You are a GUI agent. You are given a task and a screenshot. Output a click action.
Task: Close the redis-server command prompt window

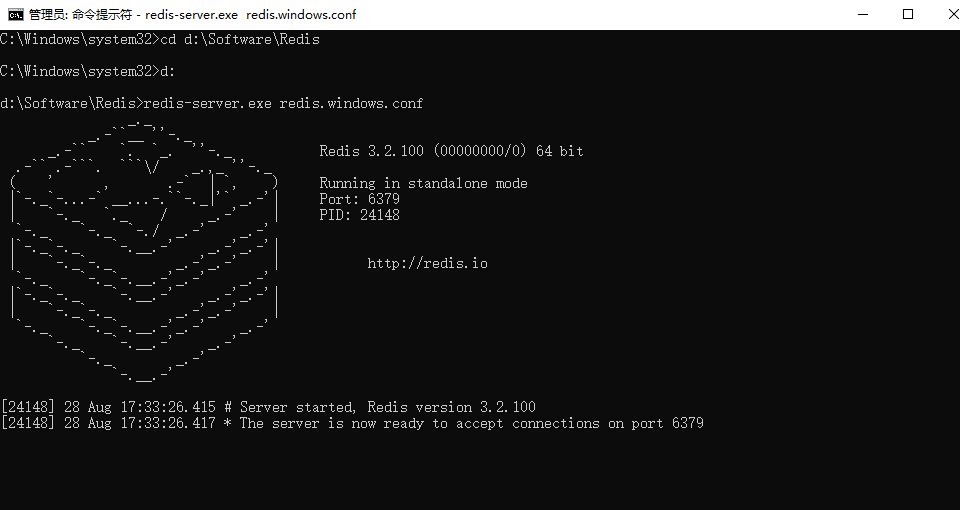951,14
